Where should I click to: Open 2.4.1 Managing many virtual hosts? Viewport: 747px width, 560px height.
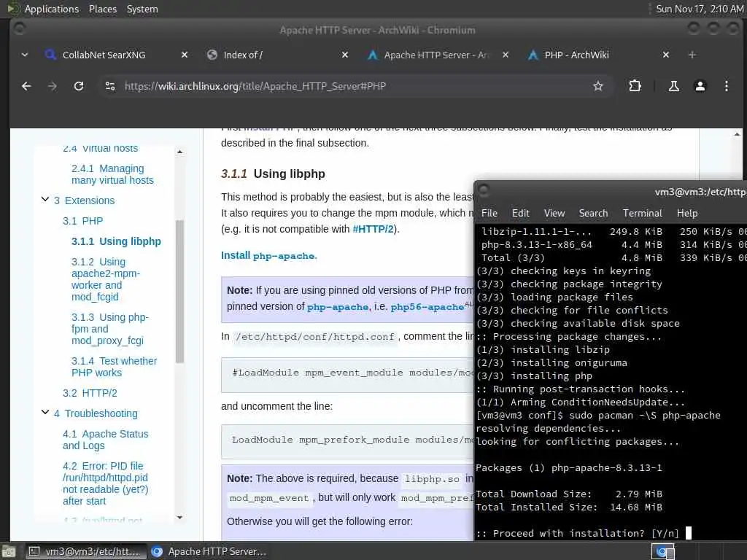[112, 174]
